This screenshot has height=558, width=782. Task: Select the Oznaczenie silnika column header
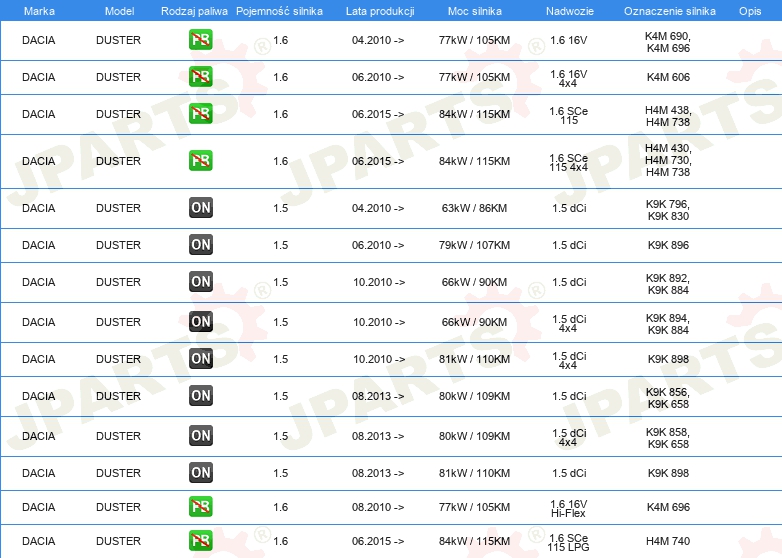[x=669, y=11]
